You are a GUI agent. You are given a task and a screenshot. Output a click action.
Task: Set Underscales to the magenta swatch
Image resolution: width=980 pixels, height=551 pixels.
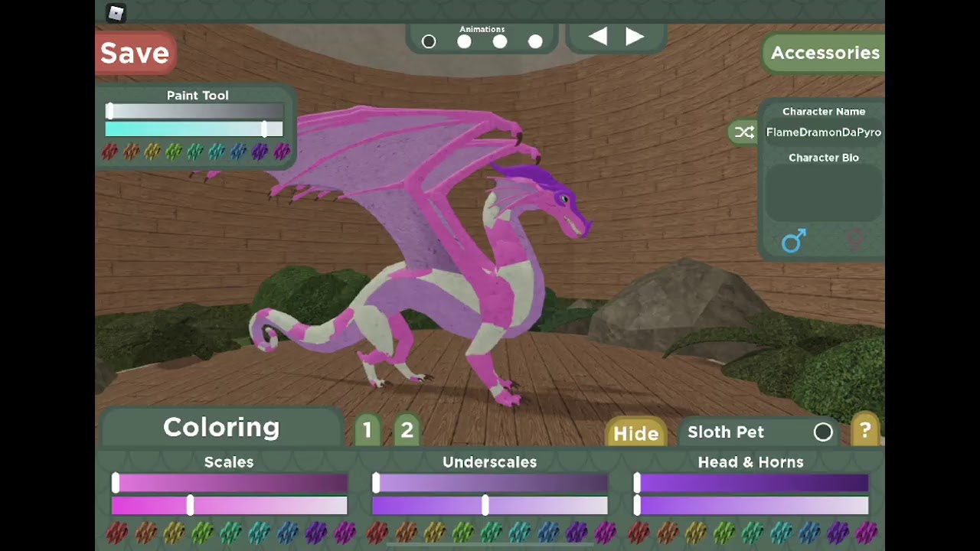(605, 532)
